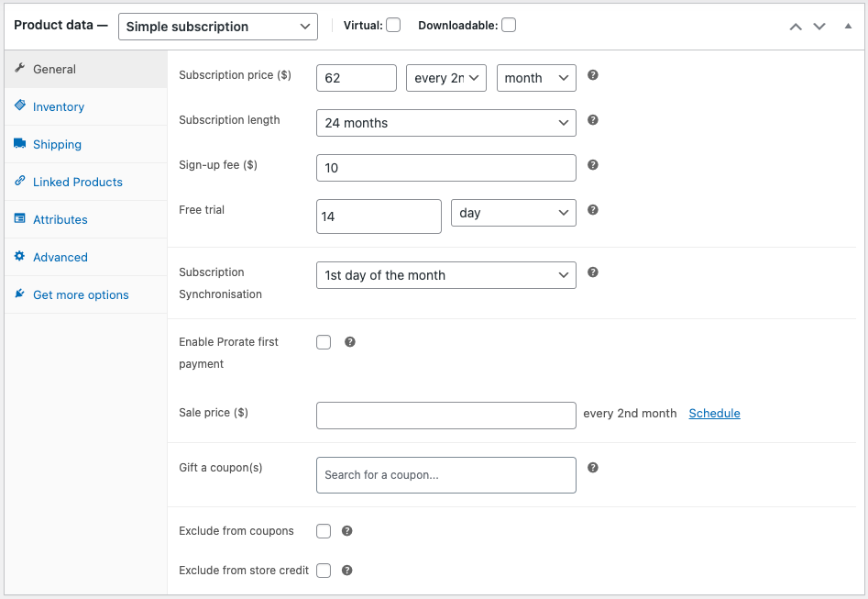This screenshot has width=868, height=599.
Task: Click the wrench icon beside General
Action: tap(20, 68)
